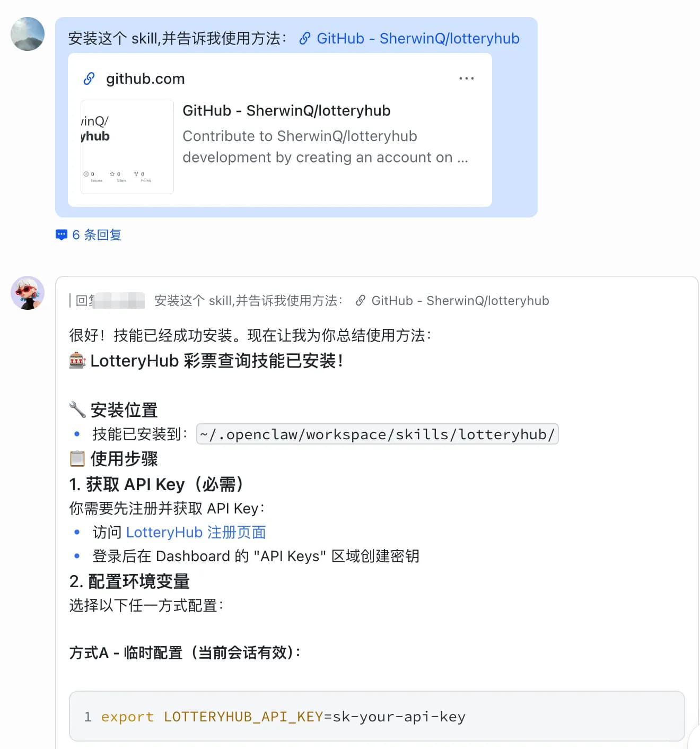The height and width of the screenshot is (749, 700).
Task: Open the red-sunglasses bot avatar
Action: pyautogui.click(x=28, y=293)
